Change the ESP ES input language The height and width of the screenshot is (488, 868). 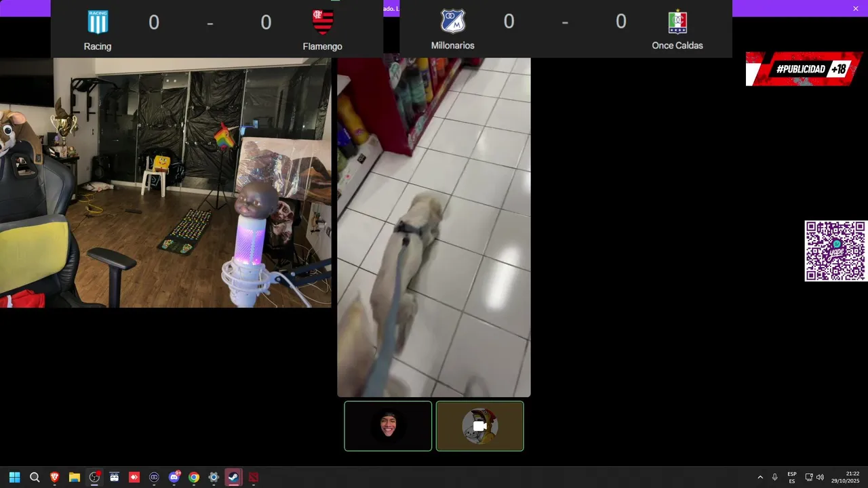point(792,477)
